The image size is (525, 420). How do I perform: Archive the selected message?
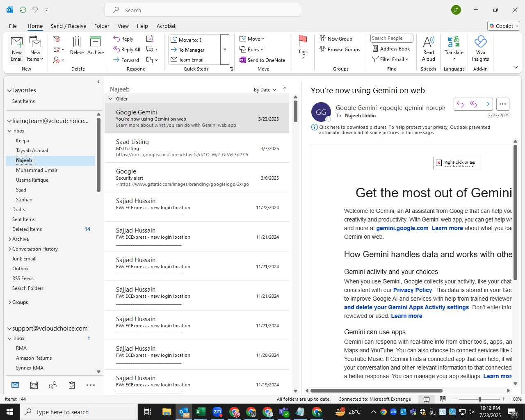[96, 45]
